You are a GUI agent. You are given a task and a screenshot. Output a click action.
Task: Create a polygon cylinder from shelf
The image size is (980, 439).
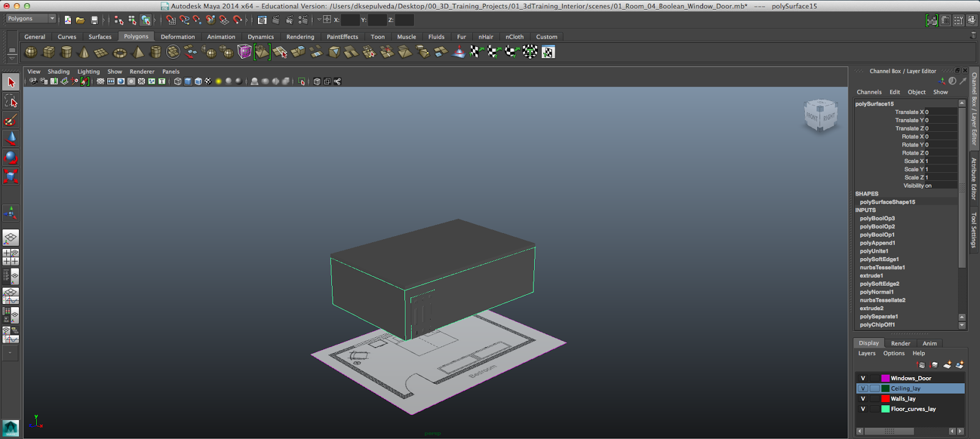[x=66, y=53]
